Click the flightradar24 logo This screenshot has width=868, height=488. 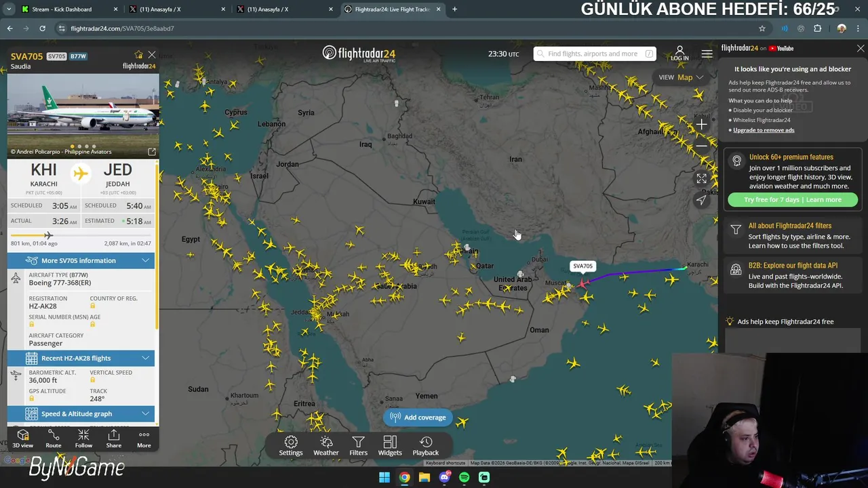pos(359,54)
